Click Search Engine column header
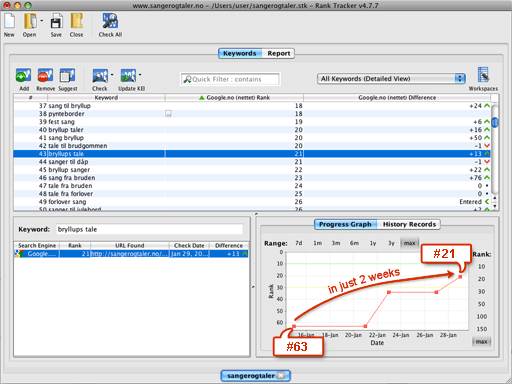 [x=37, y=246]
